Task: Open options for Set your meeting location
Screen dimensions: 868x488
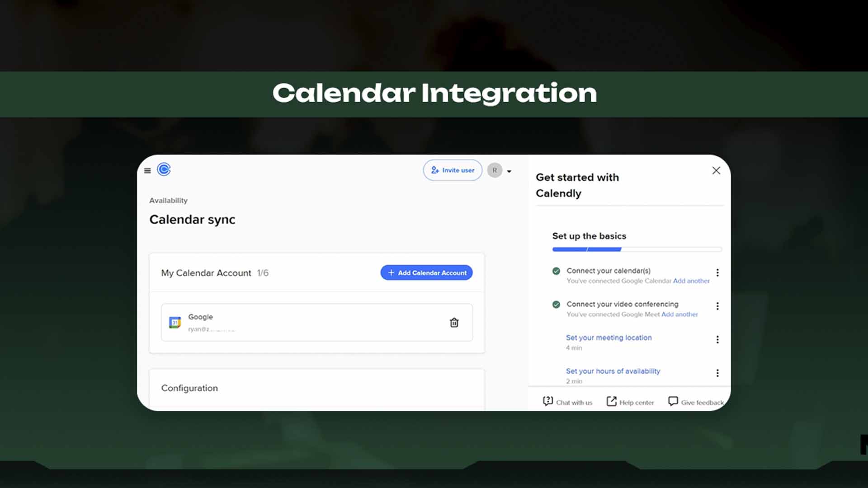Action: click(x=717, y=339)
